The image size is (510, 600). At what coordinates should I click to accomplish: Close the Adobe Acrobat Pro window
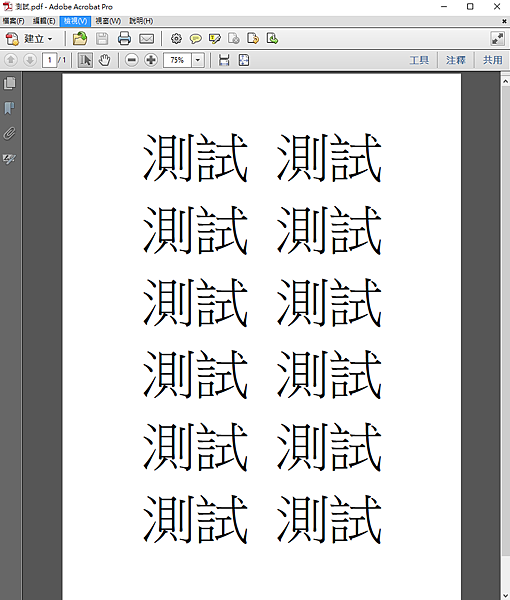[497, 7]
